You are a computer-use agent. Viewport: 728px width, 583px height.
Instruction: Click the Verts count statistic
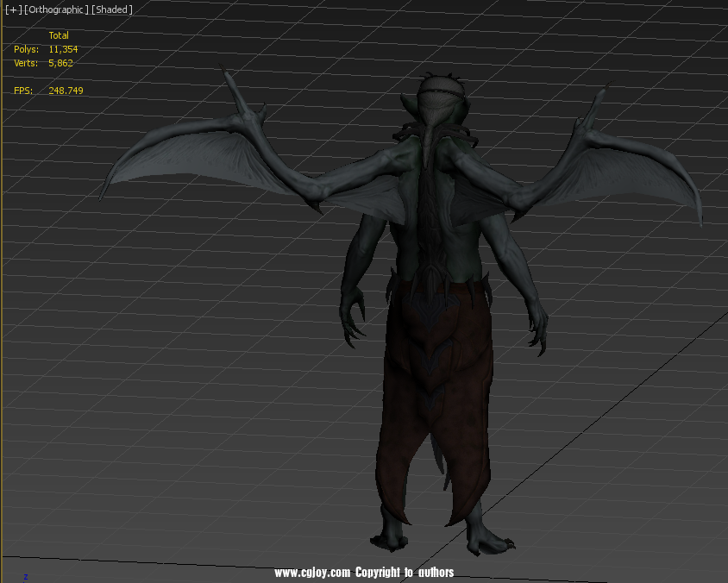(62, 63)
